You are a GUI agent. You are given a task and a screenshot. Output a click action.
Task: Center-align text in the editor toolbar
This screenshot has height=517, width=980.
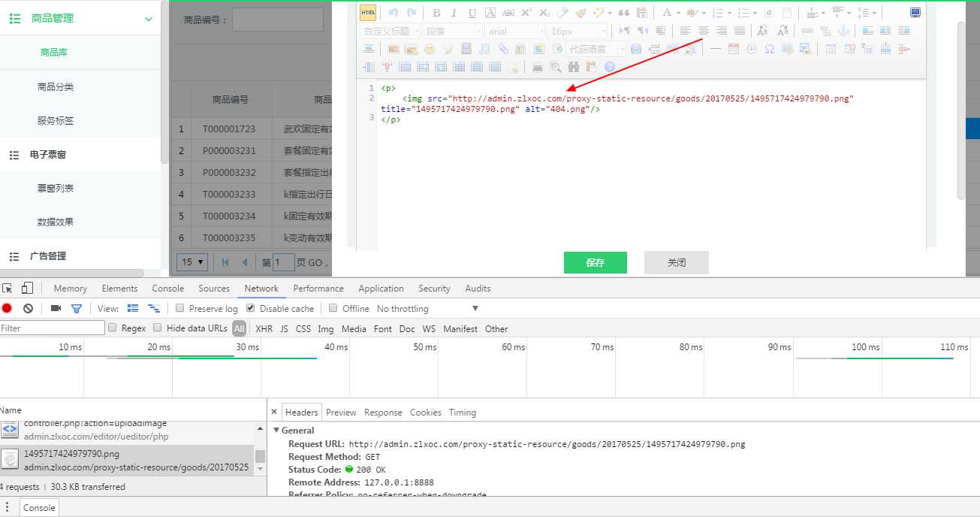pos(704,31)
